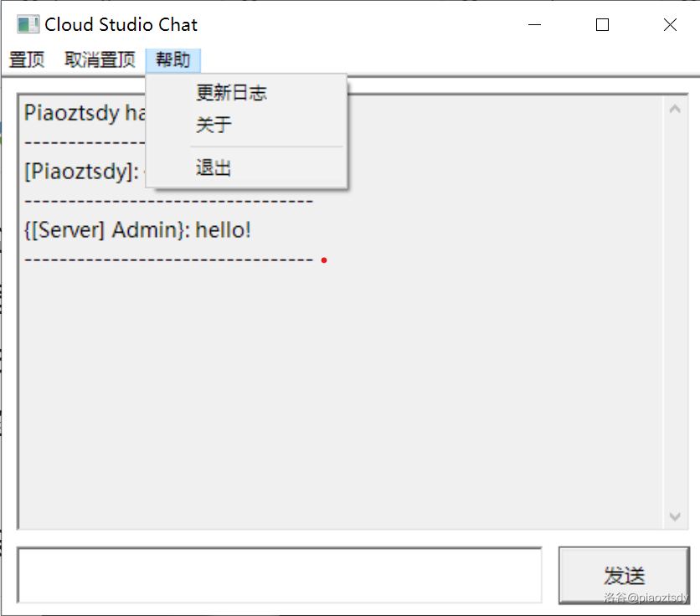Close the Cloud Studio Chat window

(670, 25)
